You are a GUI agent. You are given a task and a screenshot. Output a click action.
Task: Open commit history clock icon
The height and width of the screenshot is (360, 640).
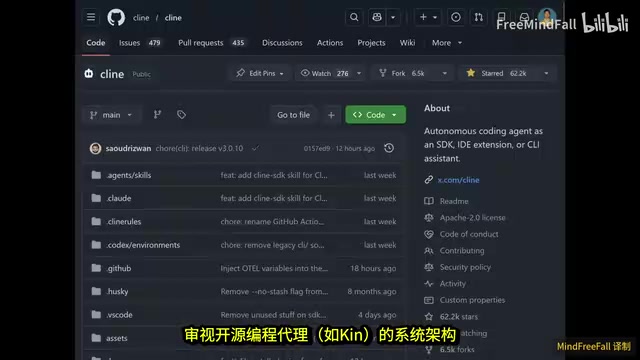click(x=389, y=148)
